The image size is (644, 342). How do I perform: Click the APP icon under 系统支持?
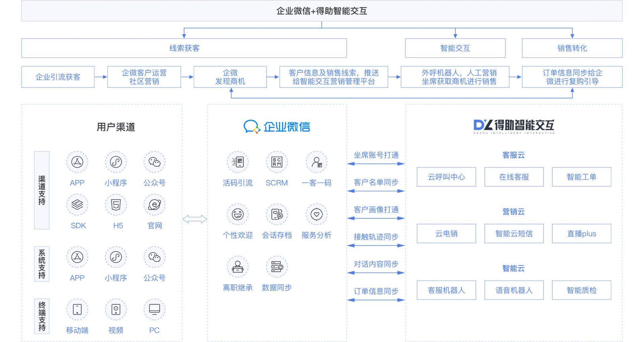tap(77, 257)
